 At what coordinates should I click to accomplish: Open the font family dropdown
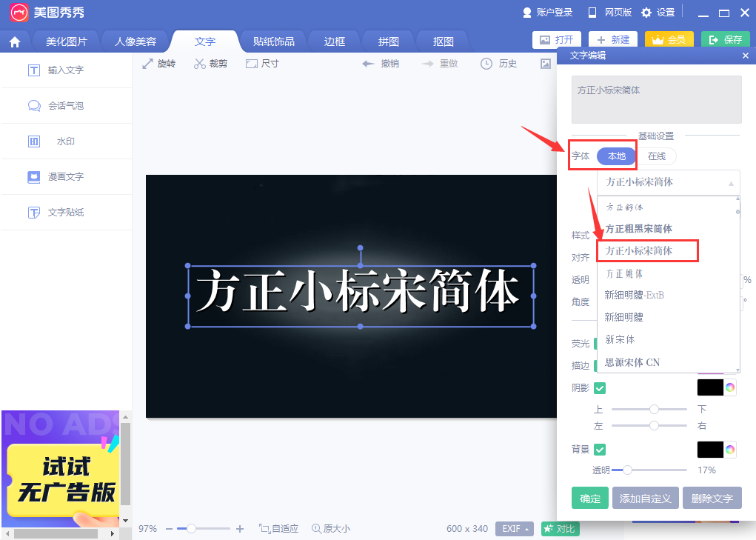[x=668, y=182]
